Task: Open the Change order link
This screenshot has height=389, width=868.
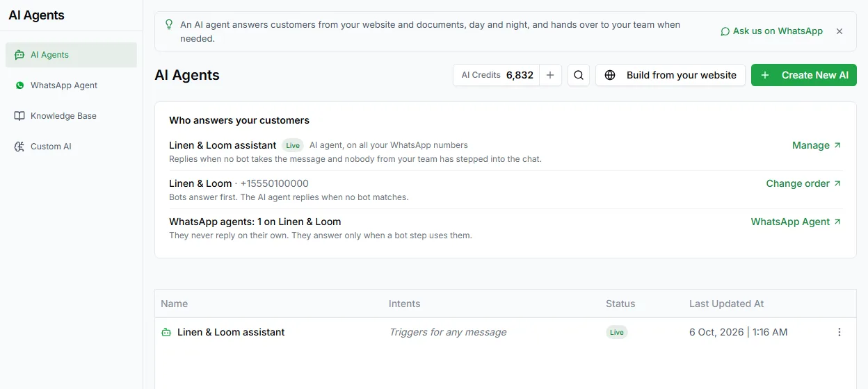Action: coord(803,183)
